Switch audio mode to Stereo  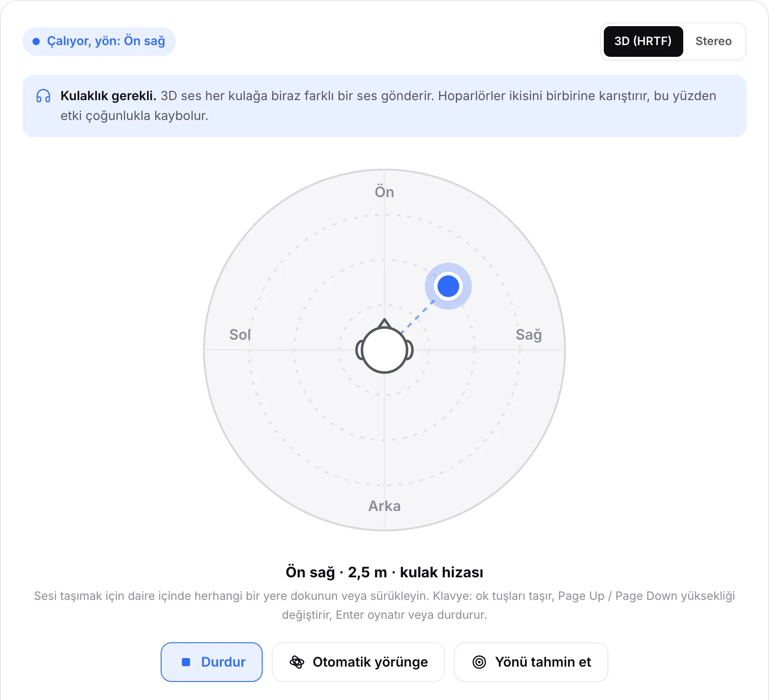pyautogui.click(x=713, y=41)
